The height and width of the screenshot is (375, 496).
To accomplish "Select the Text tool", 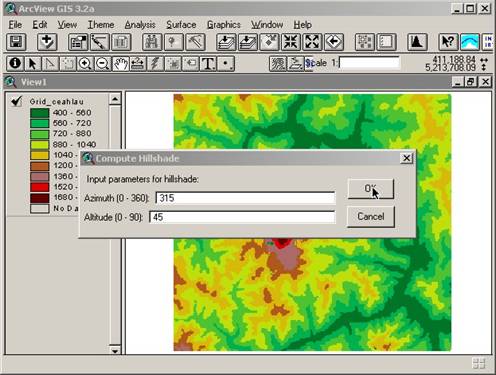I will point(208,63).
